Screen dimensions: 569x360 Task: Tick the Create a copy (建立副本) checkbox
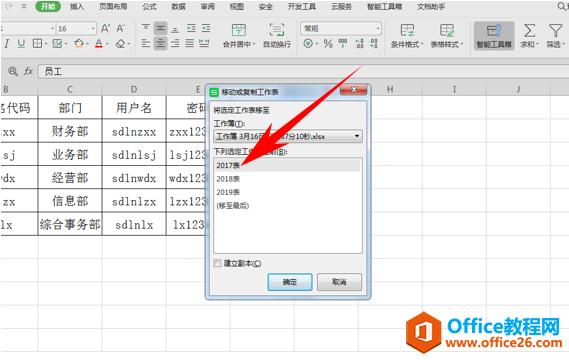[217, 263]
